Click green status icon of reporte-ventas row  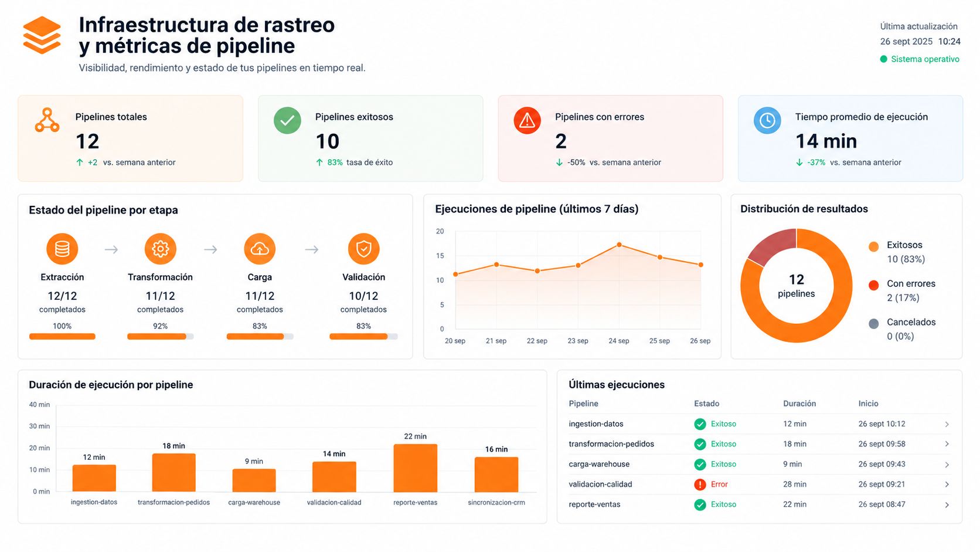pyautogui.click(x=700, y=504)
